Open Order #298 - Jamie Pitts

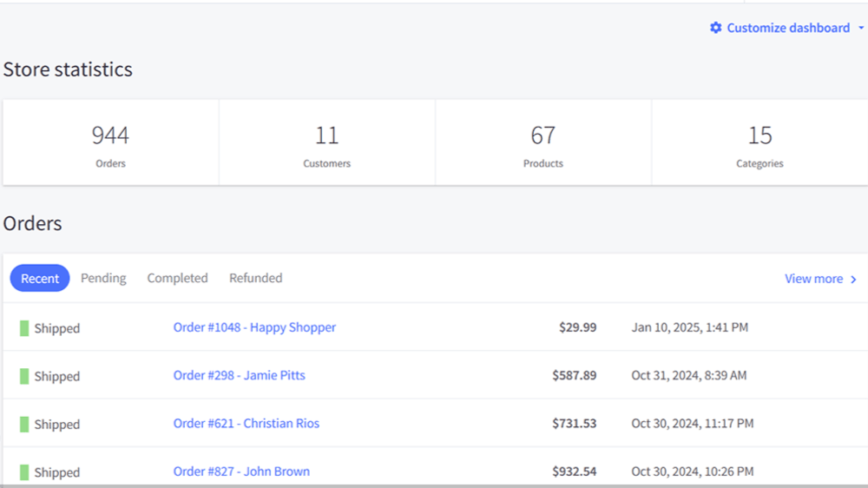(x=239, y=376)
